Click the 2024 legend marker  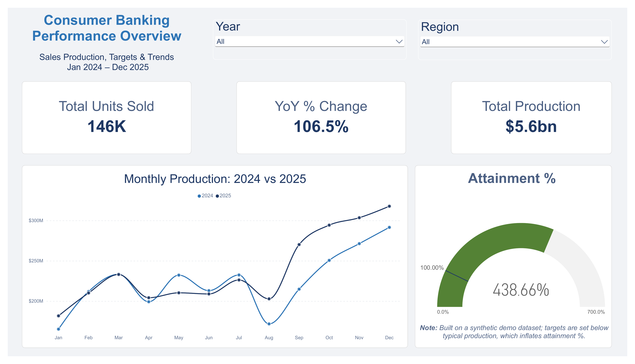pos(199,196)
